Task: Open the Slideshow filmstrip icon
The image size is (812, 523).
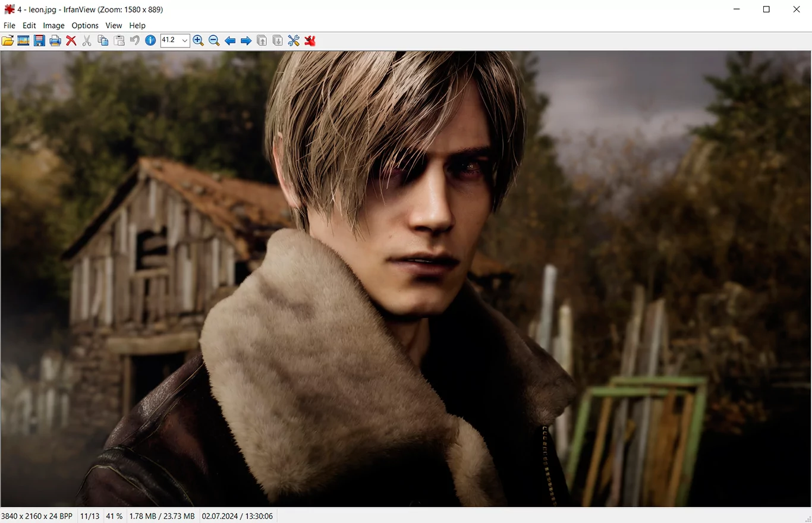Action: tap(24, 40)
